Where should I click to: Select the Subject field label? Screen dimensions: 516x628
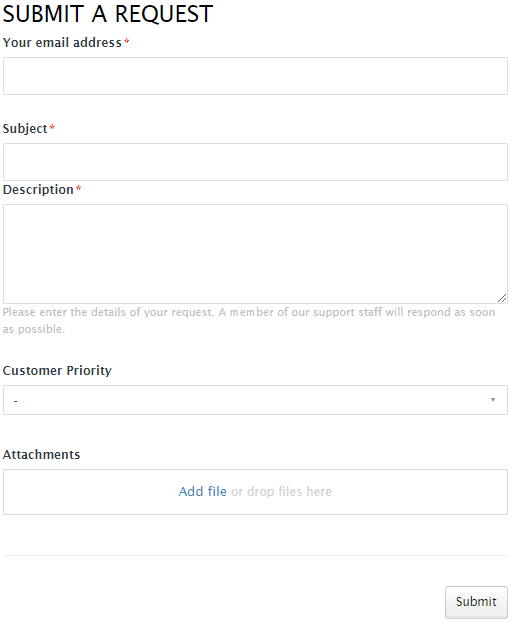pos(25,129)
